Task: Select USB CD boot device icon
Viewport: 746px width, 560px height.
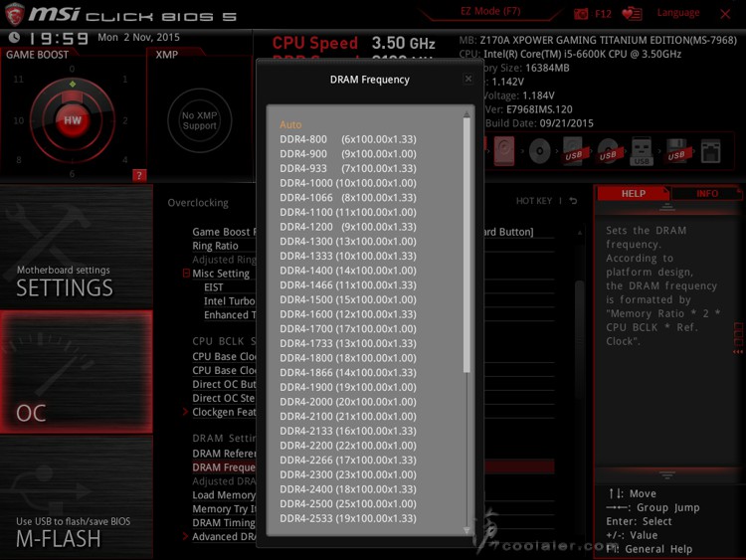Action: click(x=608, y=151)
